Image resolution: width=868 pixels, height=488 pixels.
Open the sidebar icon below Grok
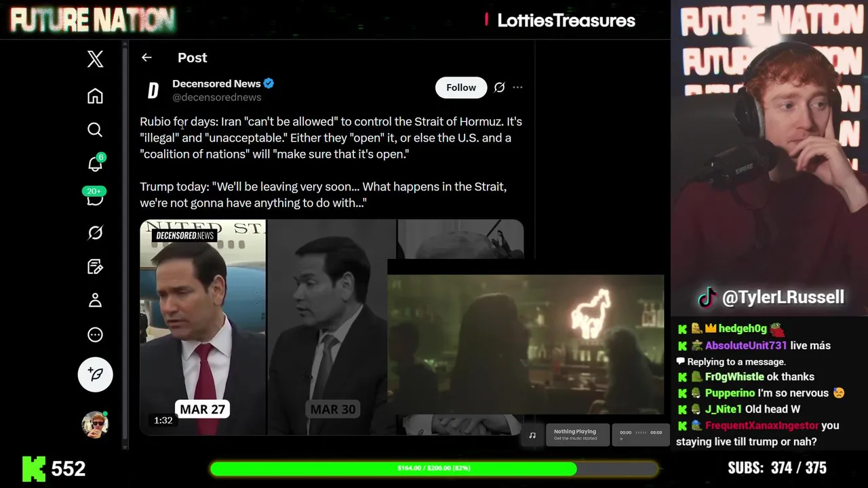coord(95,267)
